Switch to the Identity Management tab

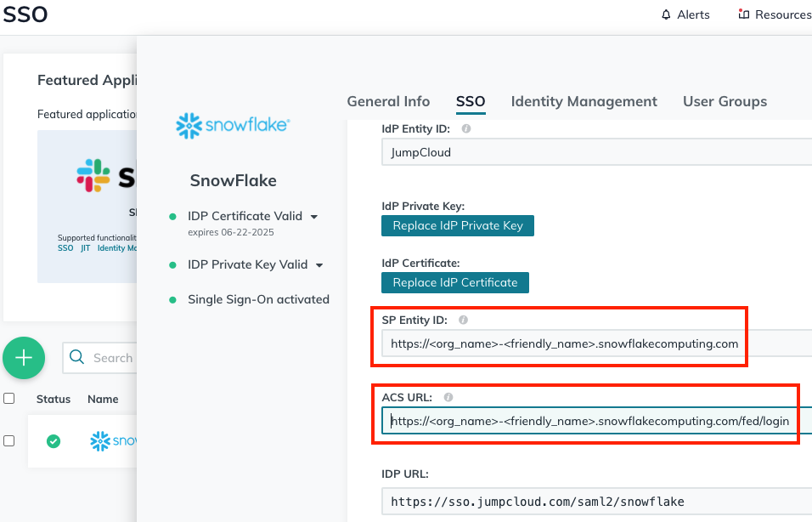584,101
